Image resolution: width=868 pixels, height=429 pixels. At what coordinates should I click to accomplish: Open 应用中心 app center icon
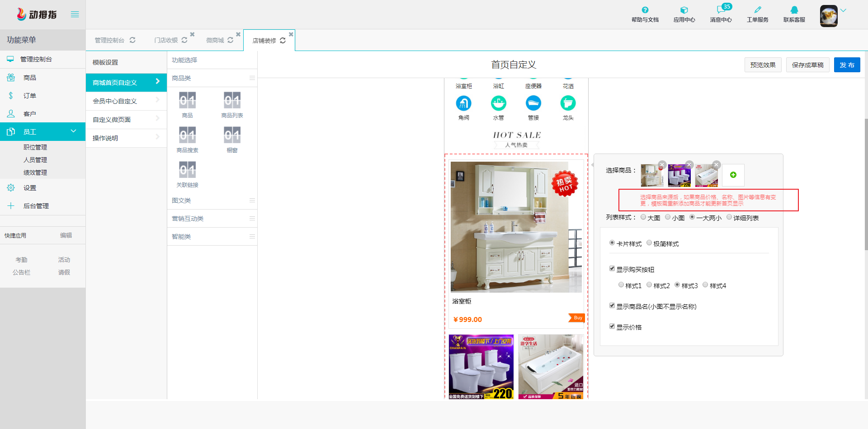click(x=684, y=10)
